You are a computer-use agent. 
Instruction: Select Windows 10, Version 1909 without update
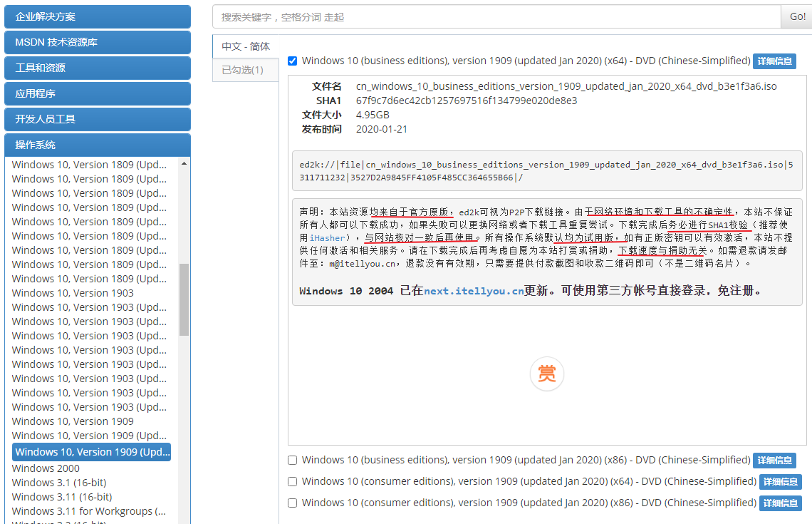pos(73,421)
